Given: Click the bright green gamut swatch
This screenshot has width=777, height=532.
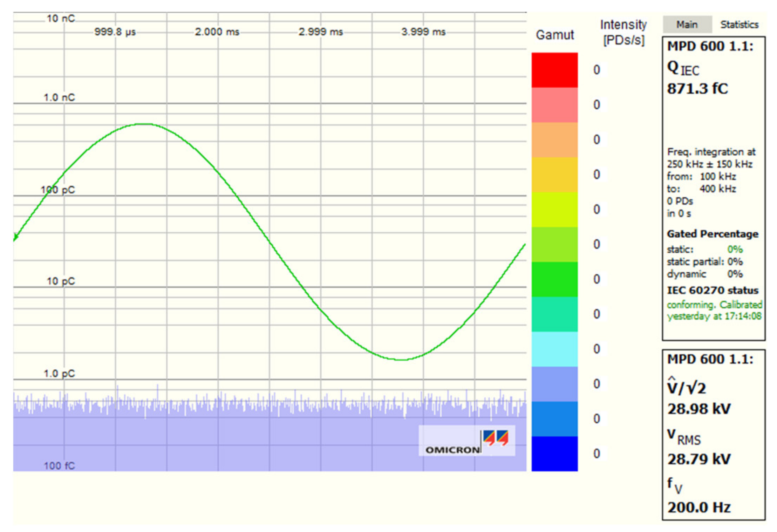Looking at the screenshot, I should pyautogui.click(x=554, y=279).
